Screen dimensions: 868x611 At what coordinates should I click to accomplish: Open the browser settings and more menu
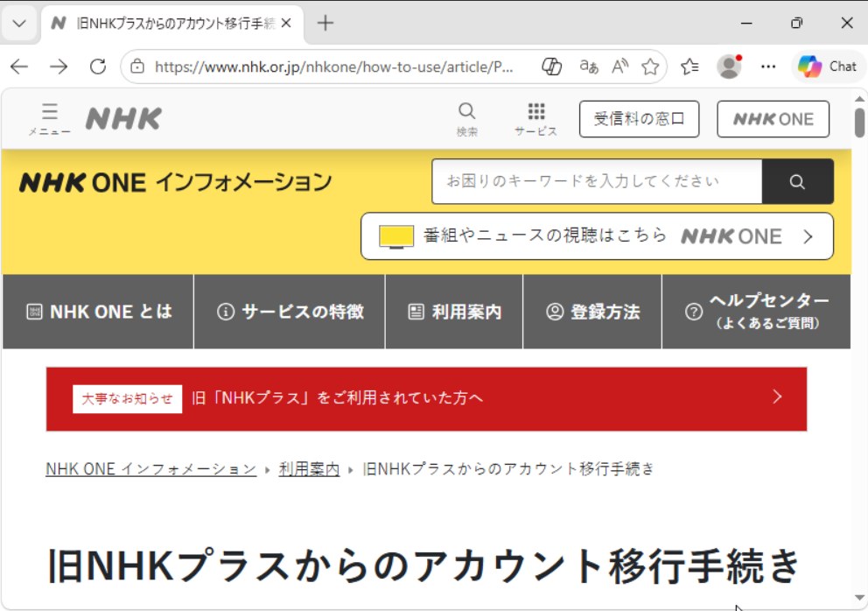(x=768, y=67)
